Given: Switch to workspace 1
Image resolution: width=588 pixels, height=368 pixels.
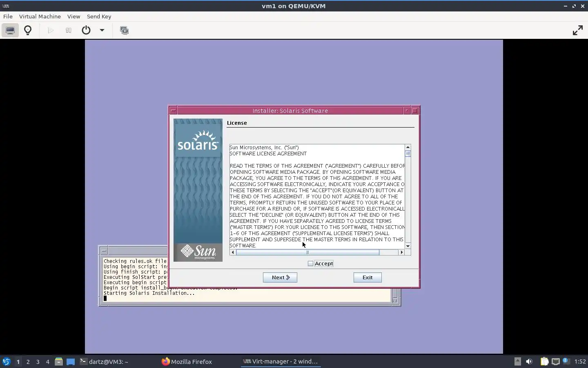Looking at the screenshot, I should click(x=18, y=361).
